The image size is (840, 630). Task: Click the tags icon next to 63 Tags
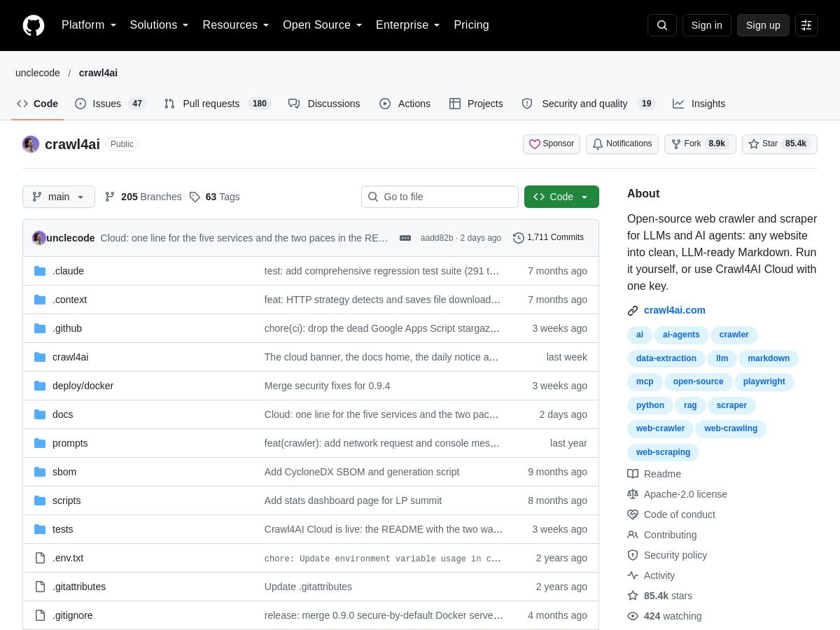[x=195, y=197]
